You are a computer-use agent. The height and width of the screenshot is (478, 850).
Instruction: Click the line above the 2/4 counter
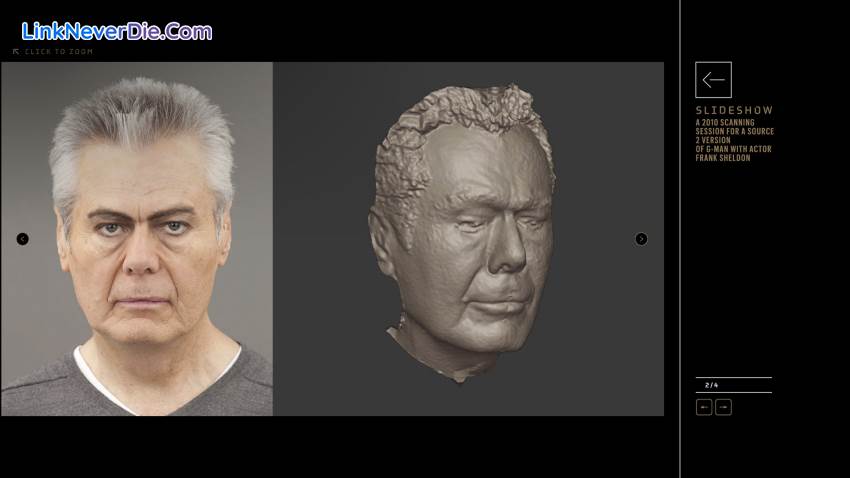[x=733, y=377]
